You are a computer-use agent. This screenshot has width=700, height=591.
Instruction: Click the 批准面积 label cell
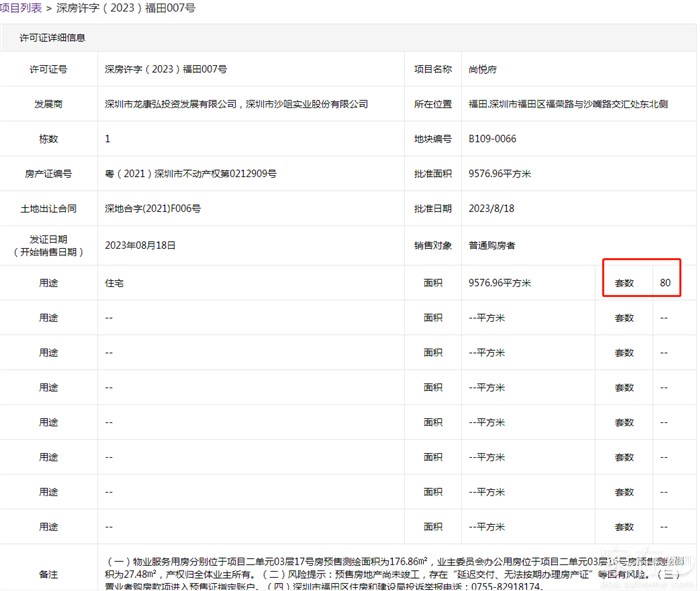433,174
